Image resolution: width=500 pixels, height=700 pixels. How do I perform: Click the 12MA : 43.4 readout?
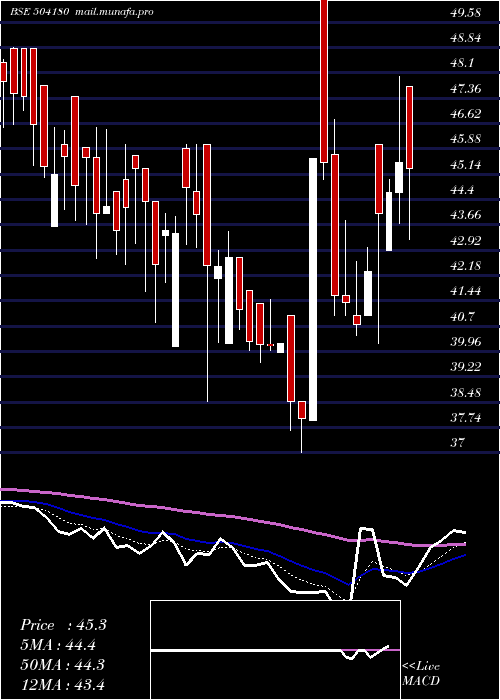point(63,684)
